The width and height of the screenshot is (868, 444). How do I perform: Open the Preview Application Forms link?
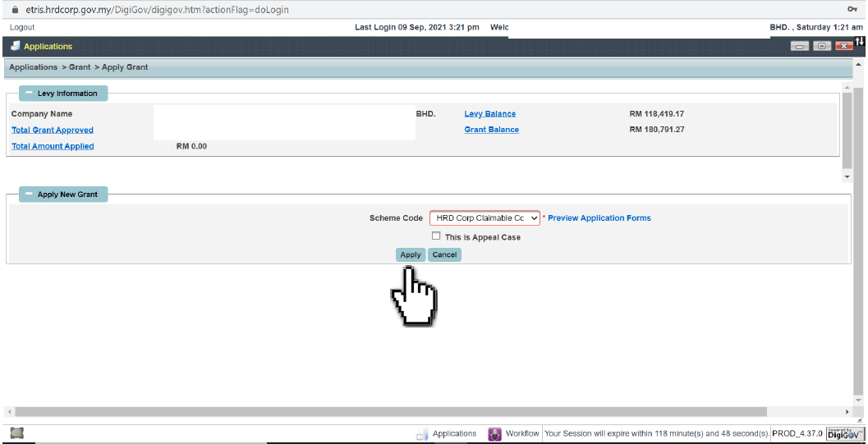599,218
